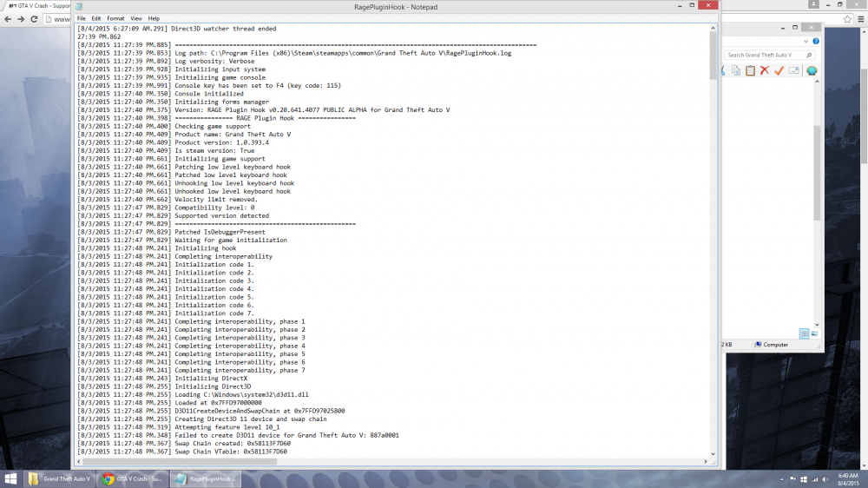The width and height of the screenshot is (868, 488).
Task: Open the Edit menu in Notepad
Action: point(96,18)
